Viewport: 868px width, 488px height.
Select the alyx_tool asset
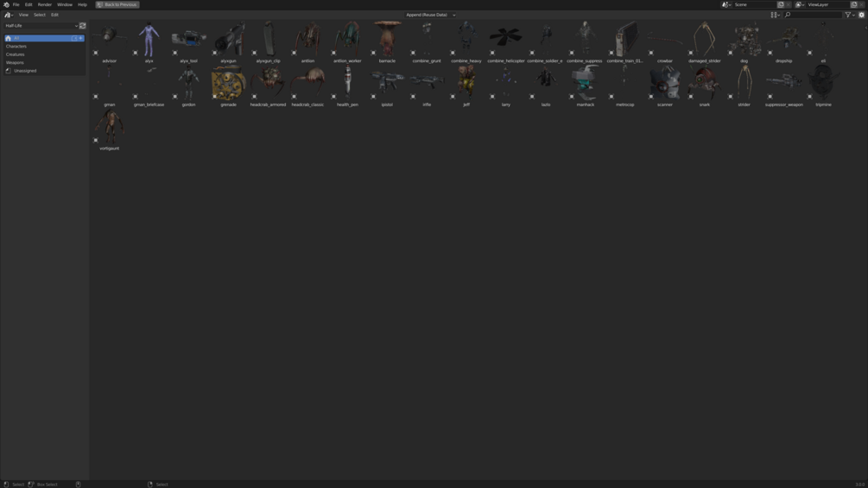[189, 42]
